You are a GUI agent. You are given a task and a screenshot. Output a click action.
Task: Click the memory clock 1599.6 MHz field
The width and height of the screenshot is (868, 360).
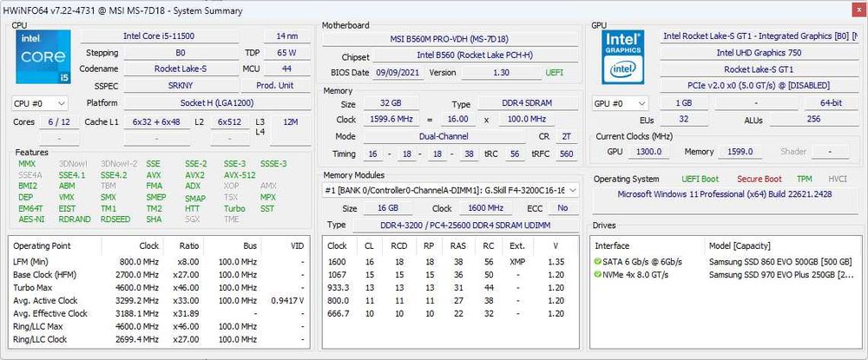391,120
